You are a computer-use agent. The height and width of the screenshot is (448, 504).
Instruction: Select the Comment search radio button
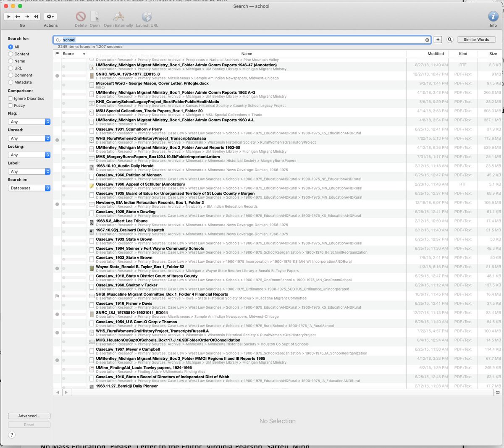tap(10, 76)
